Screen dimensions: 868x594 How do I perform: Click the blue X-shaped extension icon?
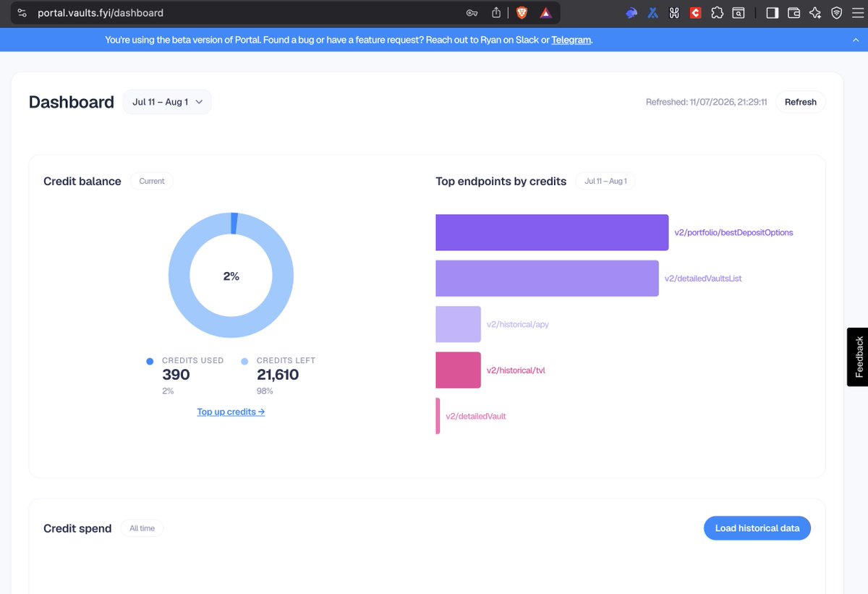point(652,13)
